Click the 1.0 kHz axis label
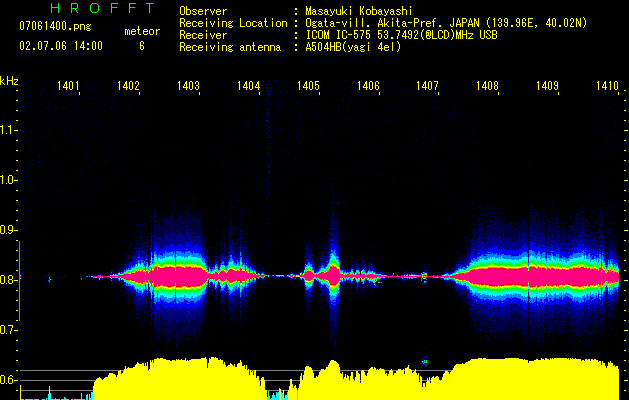The width and height of the screenshot is (629, 400). tap(8, 180)
